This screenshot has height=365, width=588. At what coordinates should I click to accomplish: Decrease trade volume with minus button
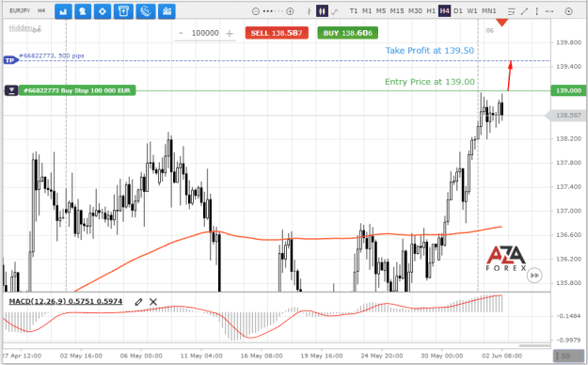[181, 33]
